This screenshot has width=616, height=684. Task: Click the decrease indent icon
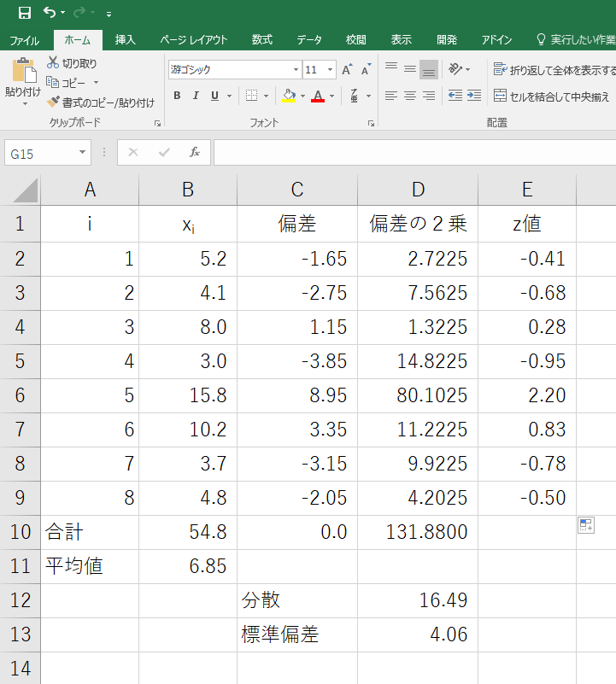coord(455,96)
